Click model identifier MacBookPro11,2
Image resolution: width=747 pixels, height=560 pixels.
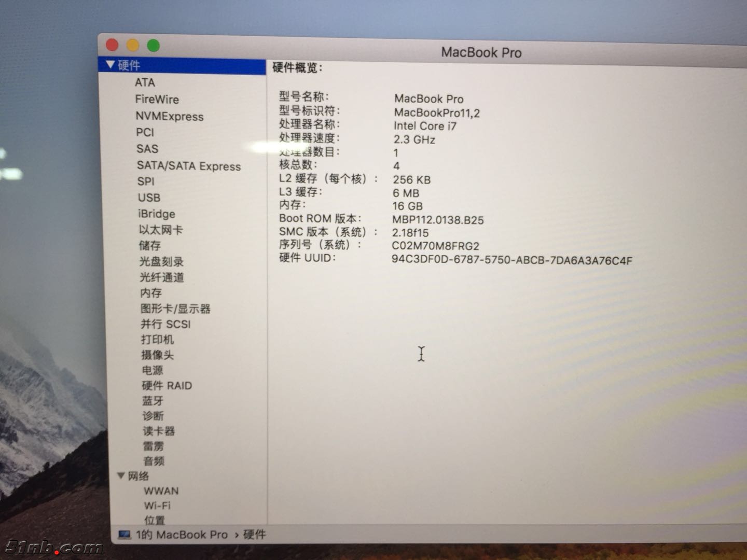(x=437, y=113)
